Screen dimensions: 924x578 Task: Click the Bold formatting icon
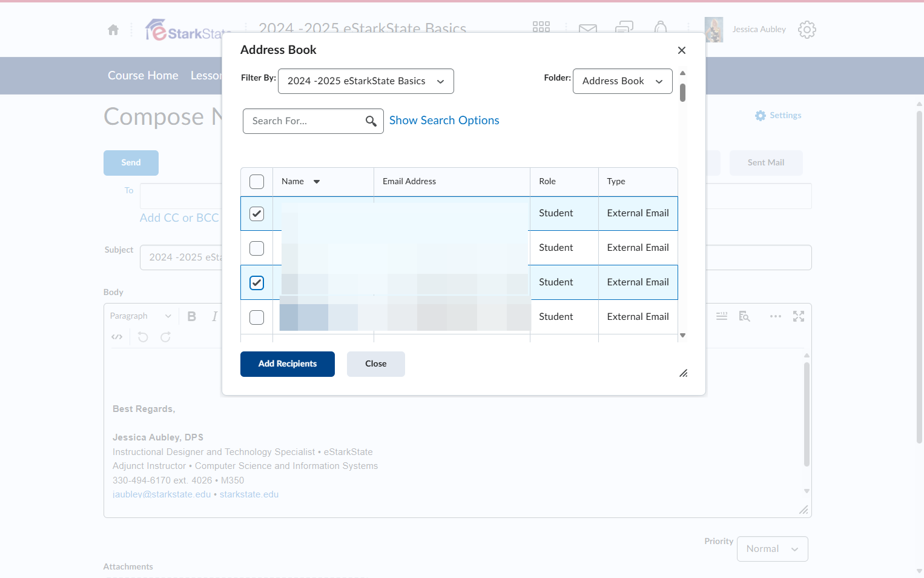192,316
